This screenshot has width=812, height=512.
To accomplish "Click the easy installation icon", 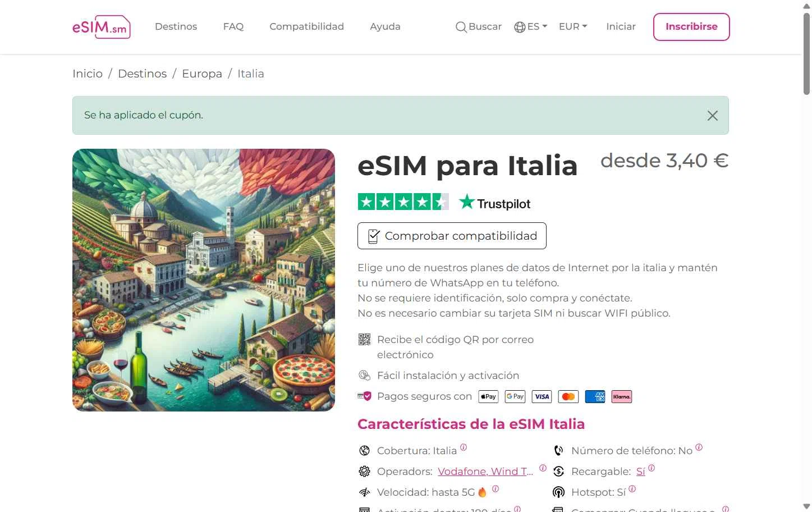I will click(364, 375).
